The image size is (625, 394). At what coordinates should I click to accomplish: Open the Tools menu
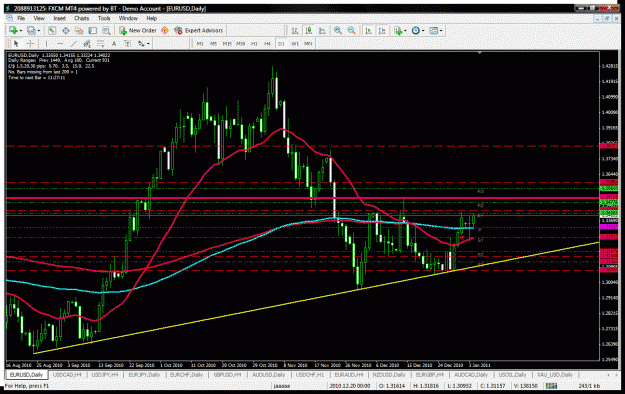[x=104, y=18]
